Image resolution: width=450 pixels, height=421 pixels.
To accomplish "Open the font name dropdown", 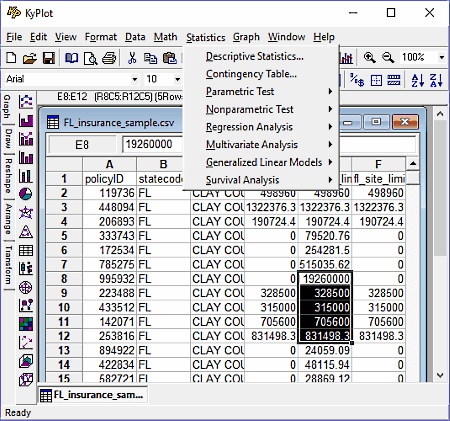I will pyautogui.click(x=135, y=79).
